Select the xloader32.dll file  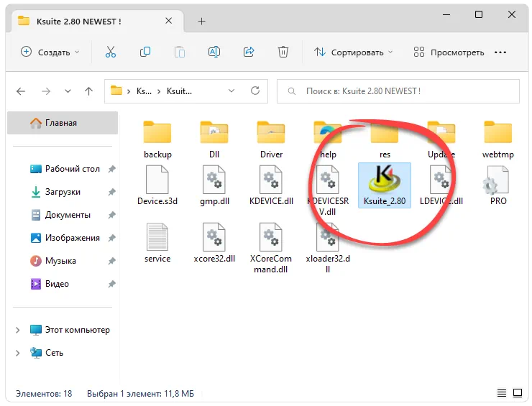(x=328, y=249)
